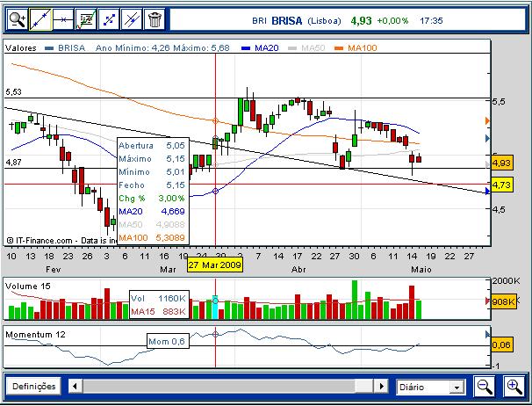Viewport: 532px width, 406px height.
Task: Click the Mínimo 5,01 tooltip row
Action: [152, 172]
